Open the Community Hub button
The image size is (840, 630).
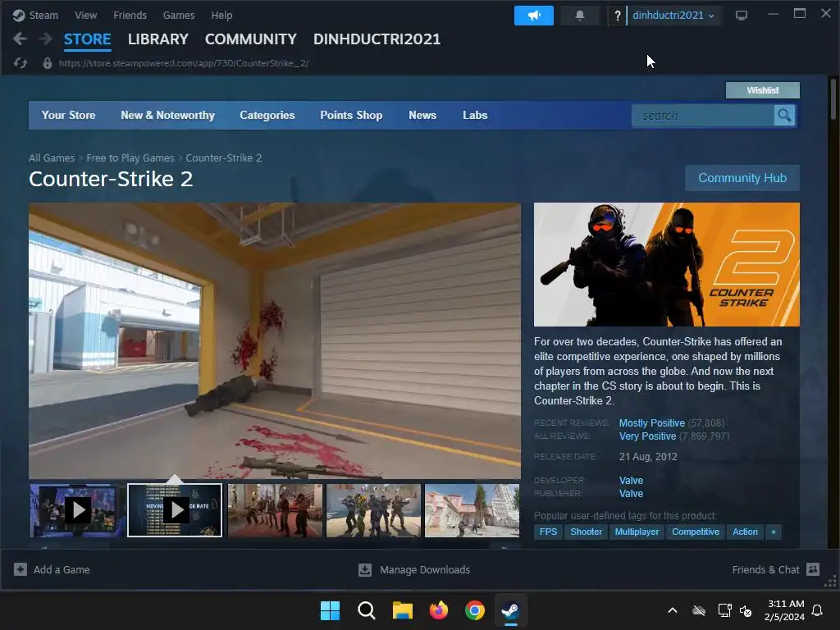pos(742,178)
